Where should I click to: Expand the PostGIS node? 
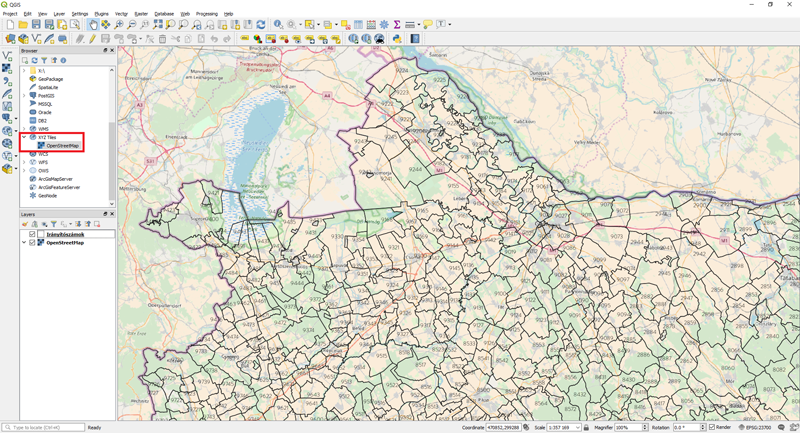pyautogui.click(x=24, y=95)
